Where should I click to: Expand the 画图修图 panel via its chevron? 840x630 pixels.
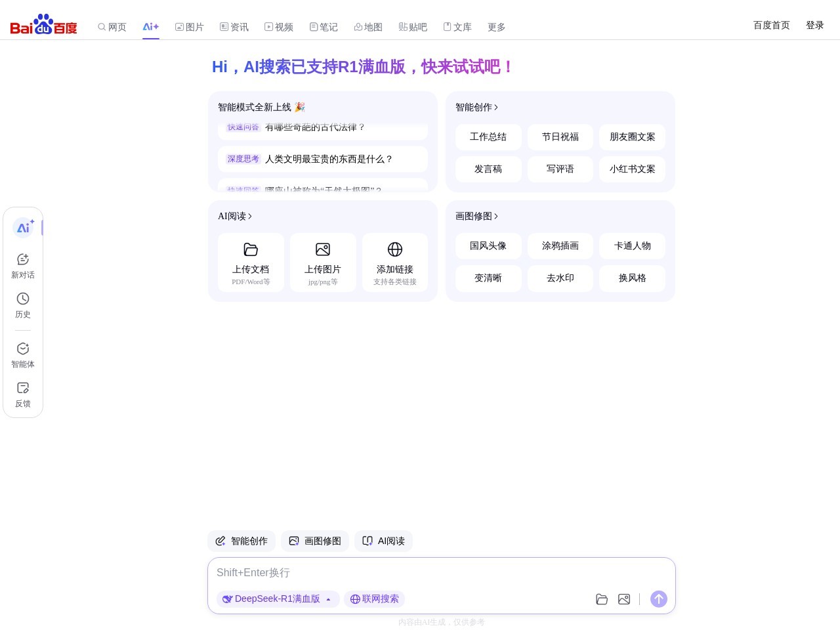(x=496, y=216)
